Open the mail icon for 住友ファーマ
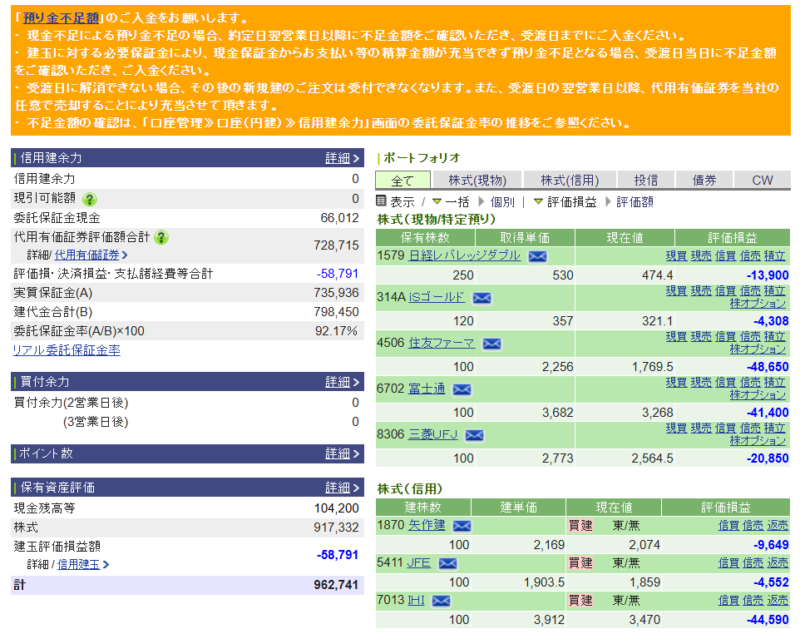Viewport: 800px width, 634px height. tap(490, 344)
